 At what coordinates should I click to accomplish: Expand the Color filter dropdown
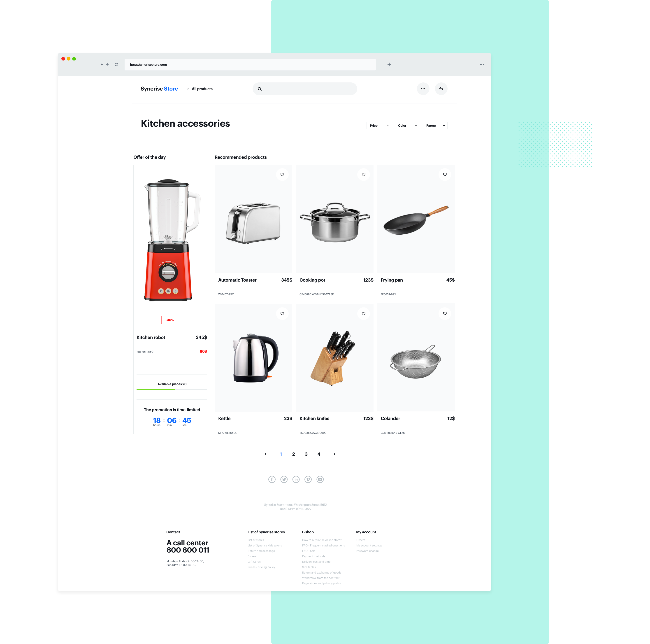coord(408,126)
